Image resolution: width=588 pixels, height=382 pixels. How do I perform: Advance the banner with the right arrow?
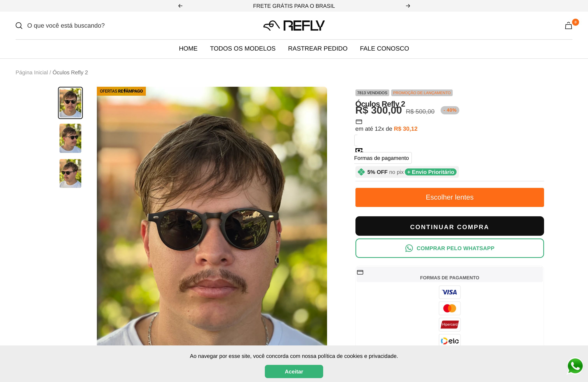[408, 6]
